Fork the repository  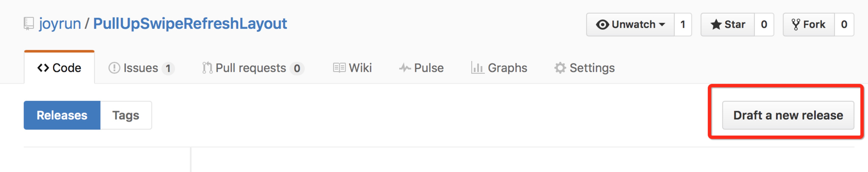(x=808, y=24)
